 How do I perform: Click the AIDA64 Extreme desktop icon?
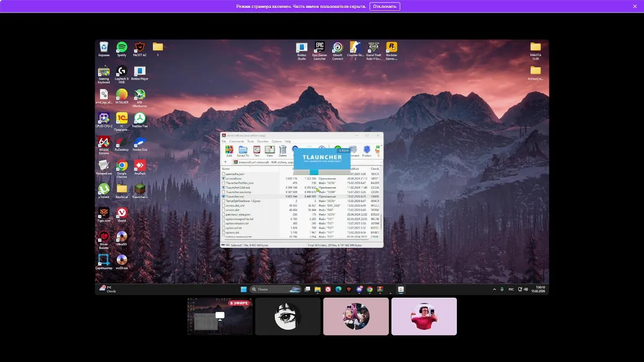coord(104,145)
